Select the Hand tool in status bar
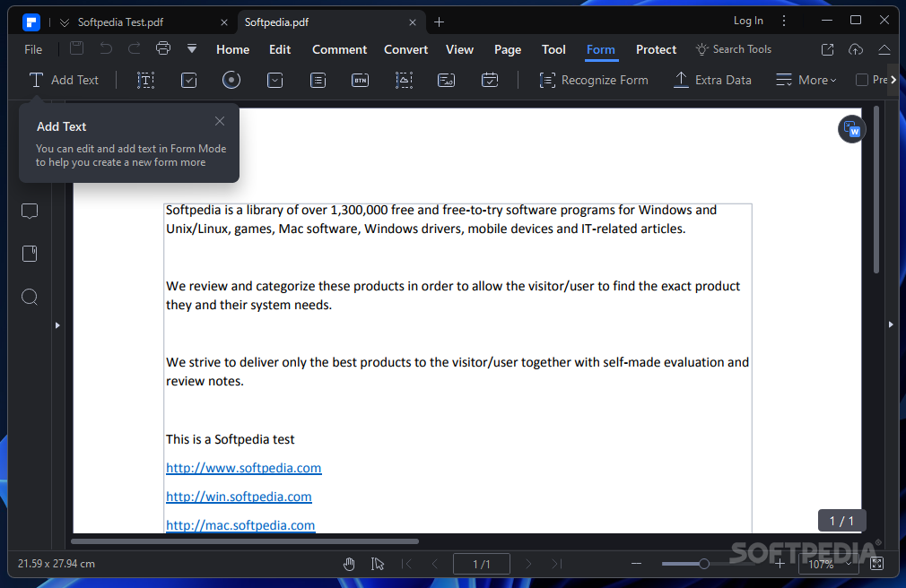 [349, 564]
